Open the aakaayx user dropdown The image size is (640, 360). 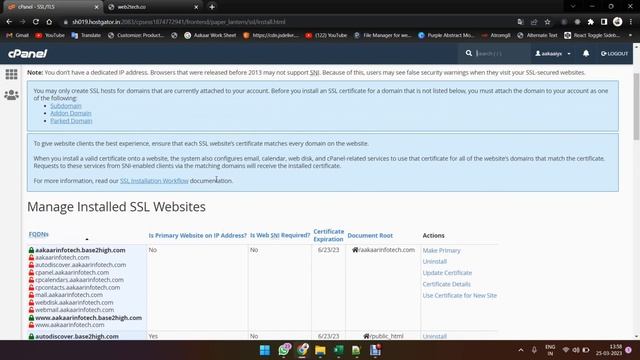coord(553,53)
